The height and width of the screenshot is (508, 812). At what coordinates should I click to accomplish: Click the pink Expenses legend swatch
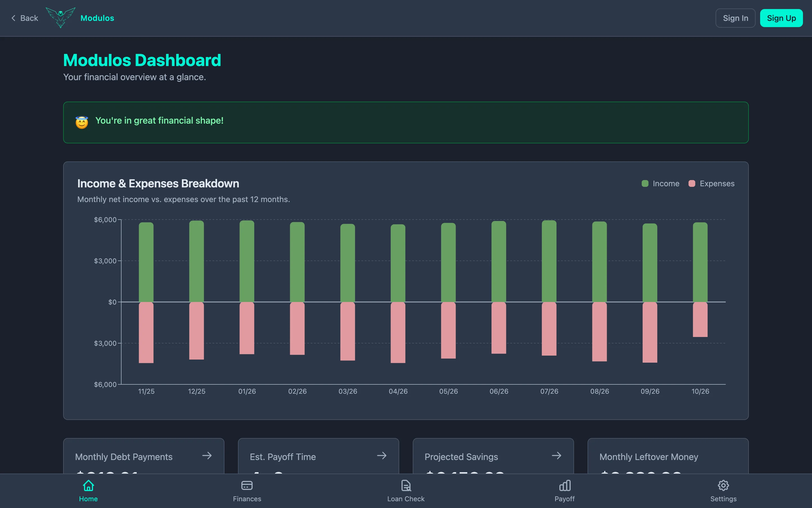click(692, 183)
